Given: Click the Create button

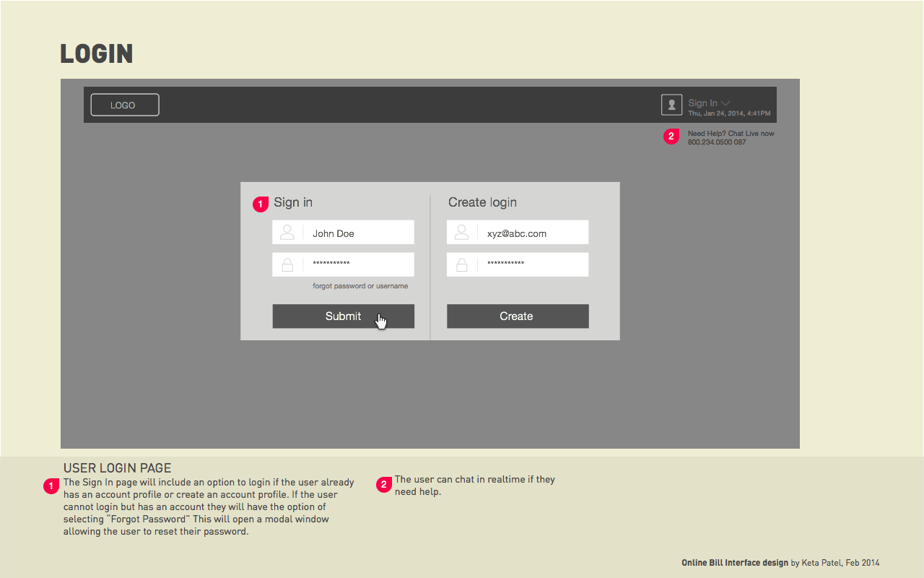Looking at the screenshot, I should pyautogui.click(x=518, y=316).
